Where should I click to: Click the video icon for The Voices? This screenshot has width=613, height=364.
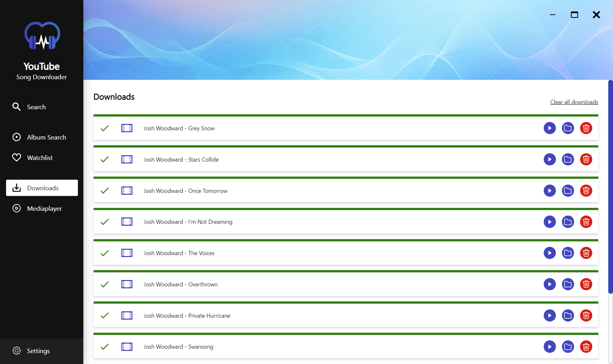point(127,253)
